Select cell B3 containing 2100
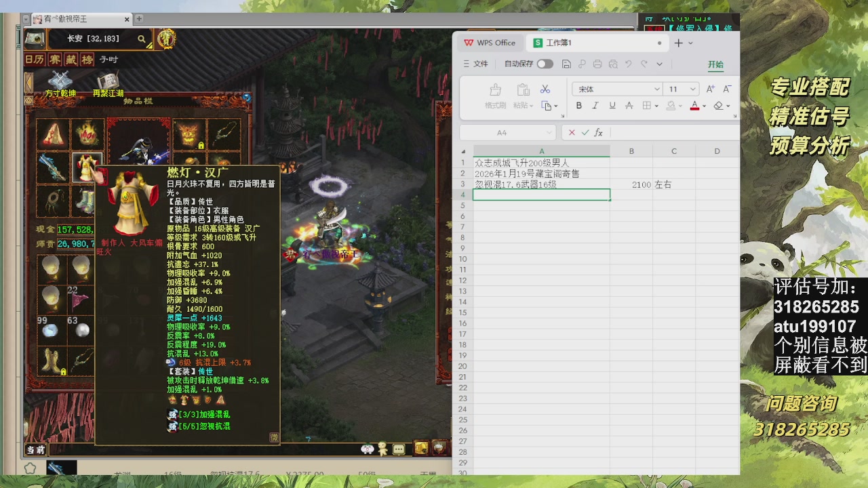Viewport: 868px width, 488px height. [631, 184]
